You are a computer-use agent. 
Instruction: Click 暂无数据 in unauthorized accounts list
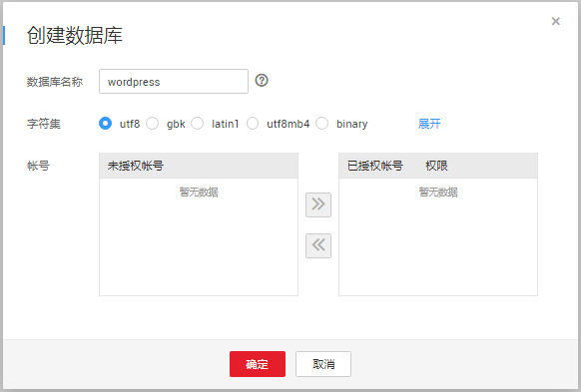199,193
